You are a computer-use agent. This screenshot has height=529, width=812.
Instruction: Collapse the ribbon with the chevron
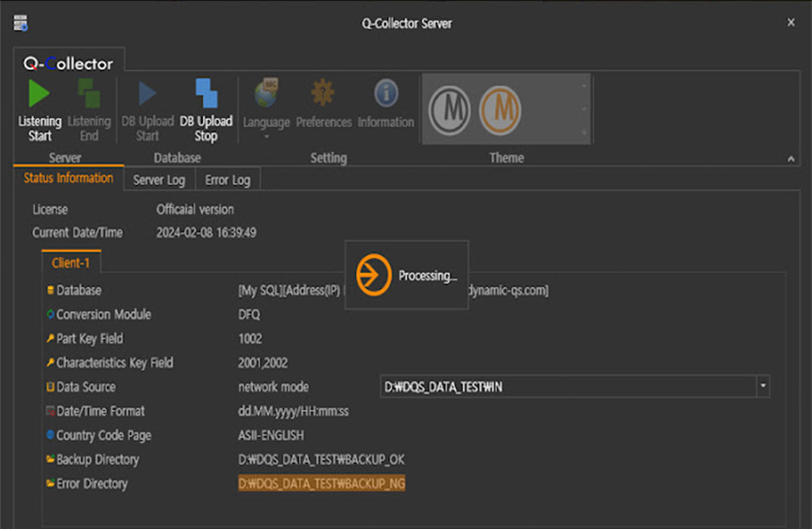coord(791,159)
